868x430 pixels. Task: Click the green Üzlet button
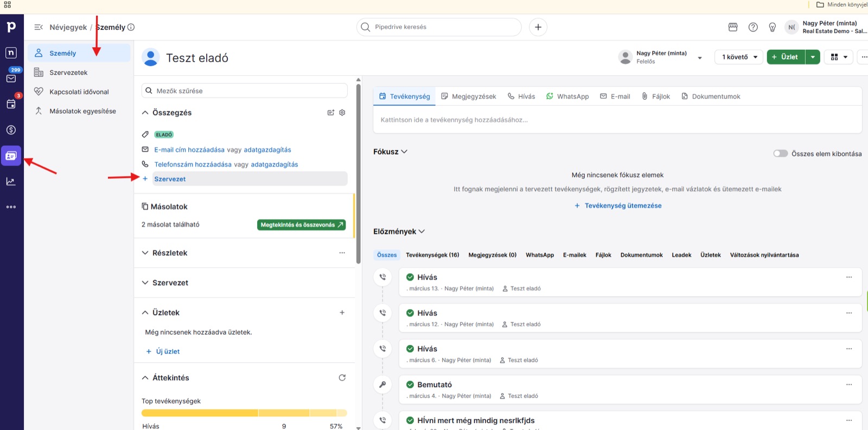click(786, 57)
